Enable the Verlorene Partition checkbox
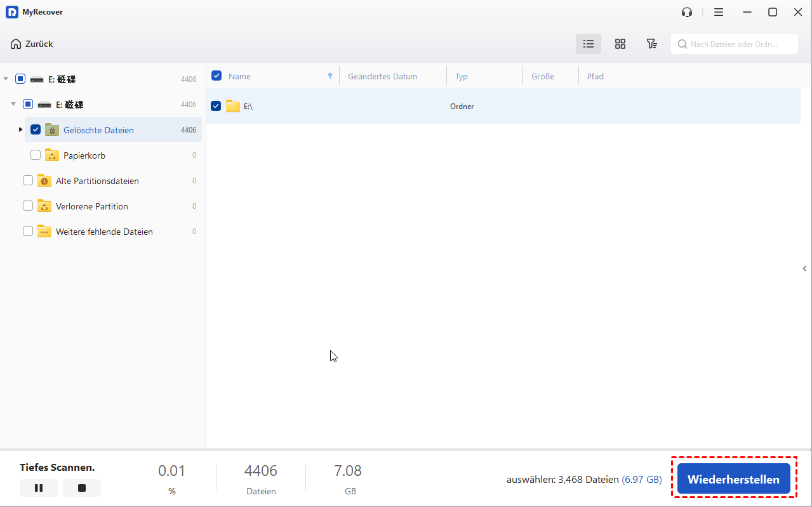This screenshot has width=812, height=507. pos(28,206)
